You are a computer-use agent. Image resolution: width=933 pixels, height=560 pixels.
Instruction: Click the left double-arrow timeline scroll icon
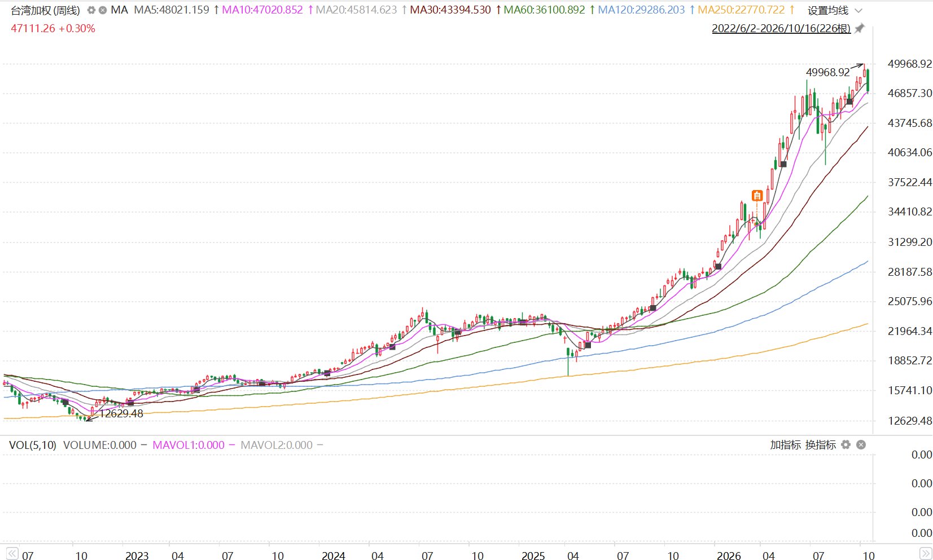click(12, 553)
